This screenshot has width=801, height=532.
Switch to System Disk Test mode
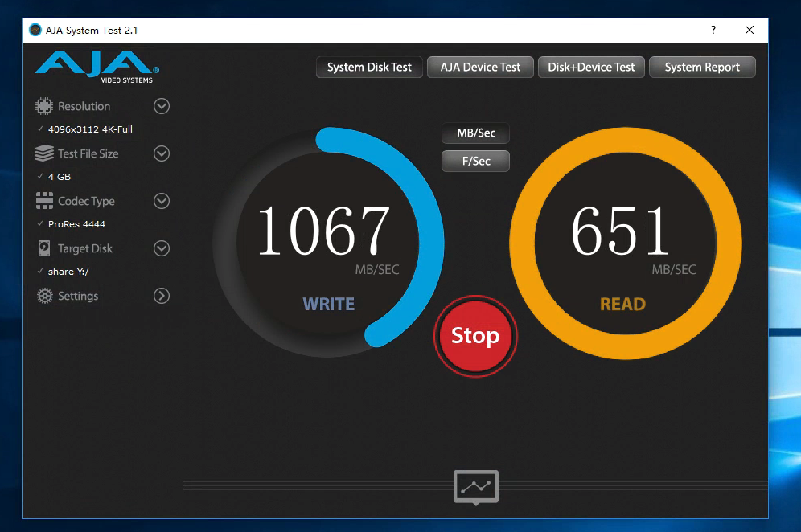369,67
